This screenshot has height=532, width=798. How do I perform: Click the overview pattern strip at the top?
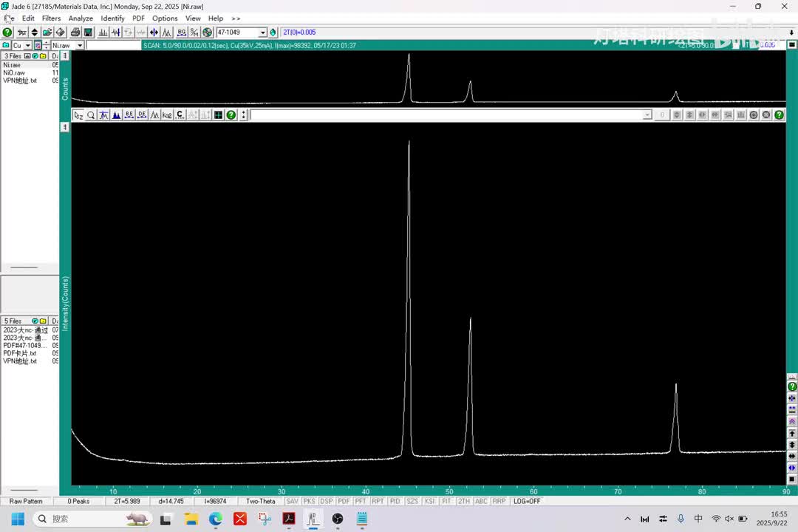tap(429, 78)
